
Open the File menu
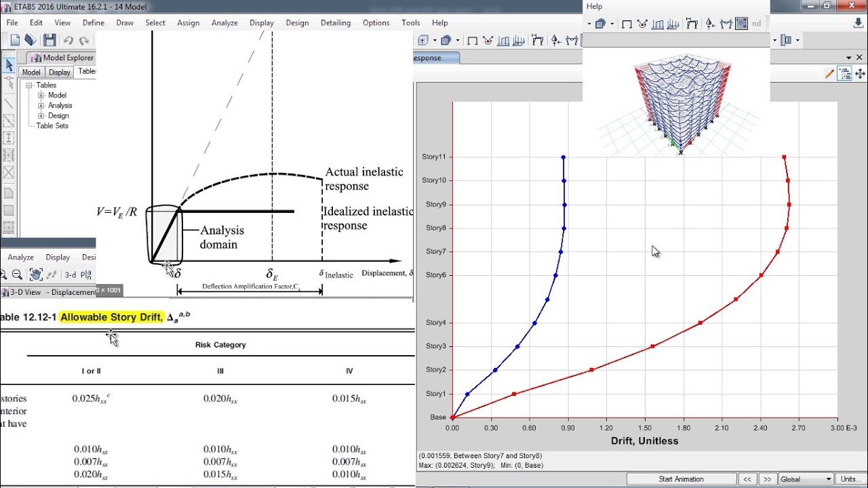(x=12, y=22)
